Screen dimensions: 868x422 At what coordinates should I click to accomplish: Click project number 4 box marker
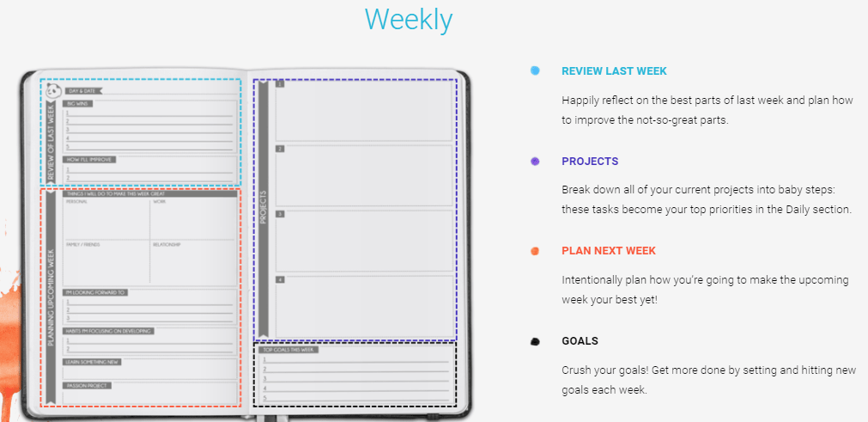(280, 280)
